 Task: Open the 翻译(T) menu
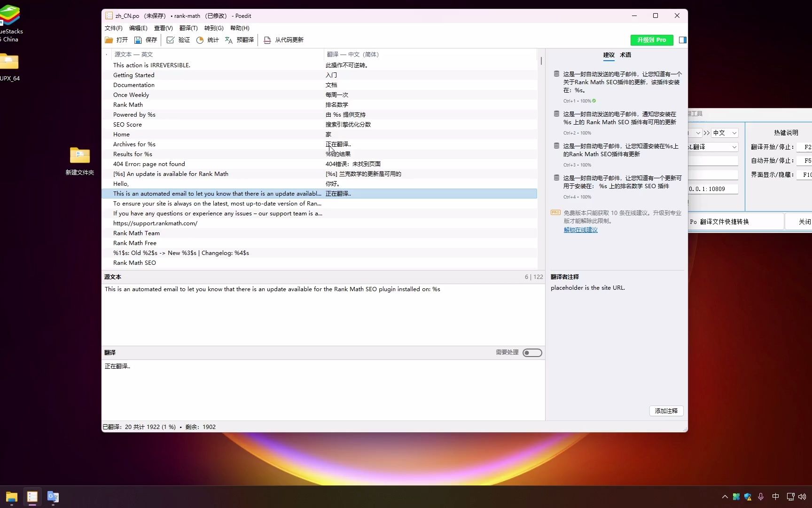pyautogui.click(x=188, y=28)
